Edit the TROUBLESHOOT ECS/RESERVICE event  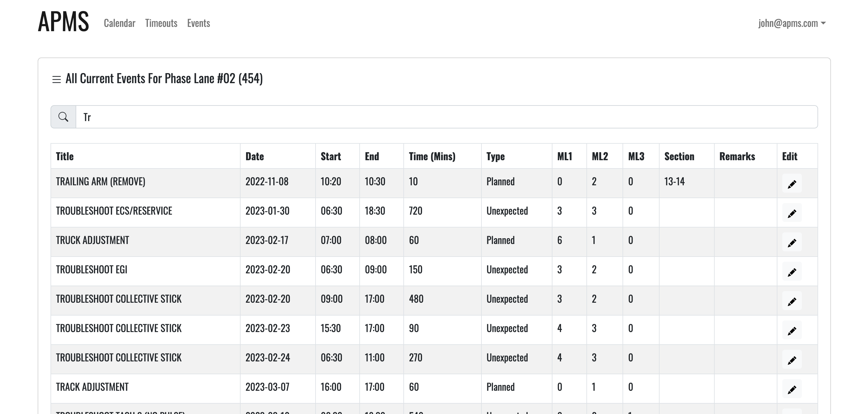pos(791,213)
